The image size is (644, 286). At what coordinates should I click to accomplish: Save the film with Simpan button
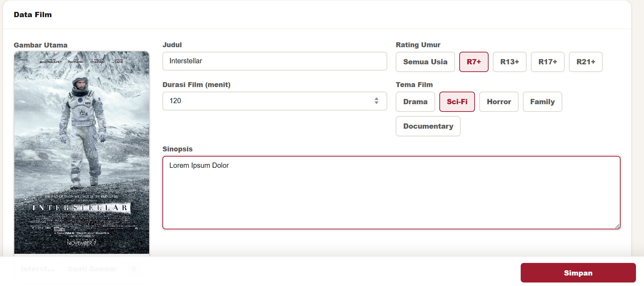(x=578, y=273)
